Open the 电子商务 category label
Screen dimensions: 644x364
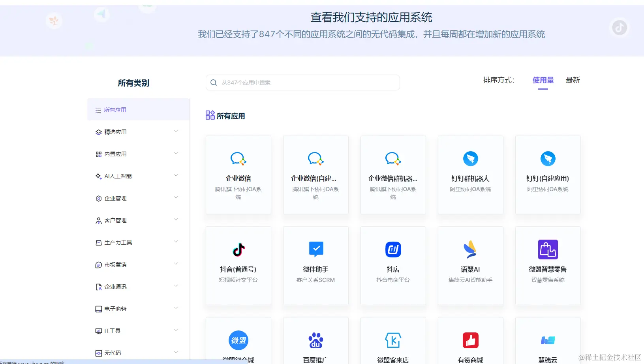(115, 309)
